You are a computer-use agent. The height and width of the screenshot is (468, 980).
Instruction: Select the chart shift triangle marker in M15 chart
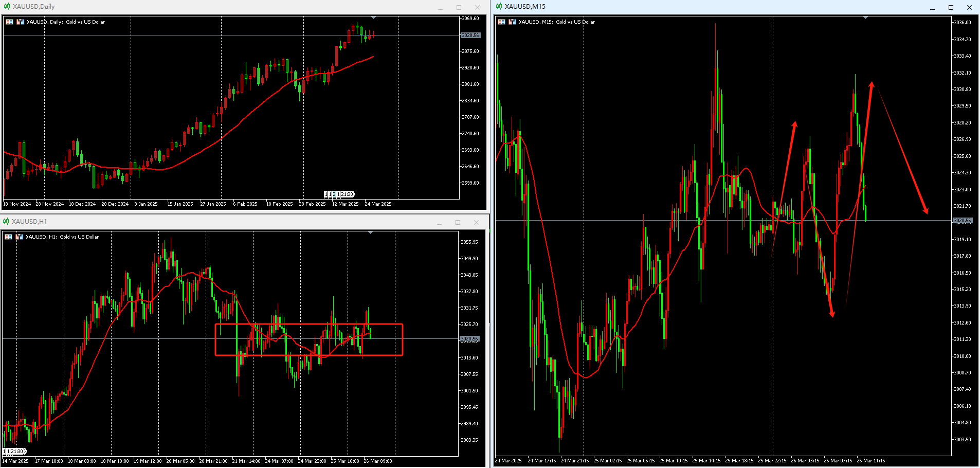[866, 18]
